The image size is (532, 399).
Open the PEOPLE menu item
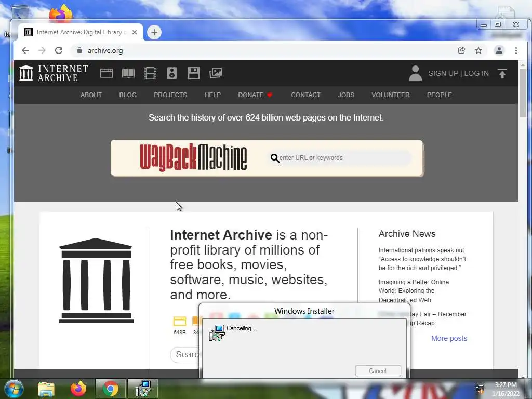[440, 95]
